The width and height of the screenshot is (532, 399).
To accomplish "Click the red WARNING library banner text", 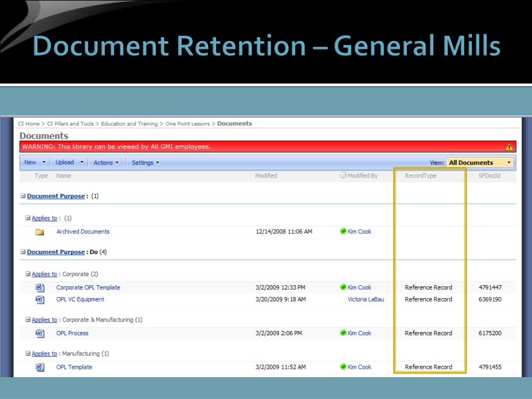I will (x=116, y=147).
